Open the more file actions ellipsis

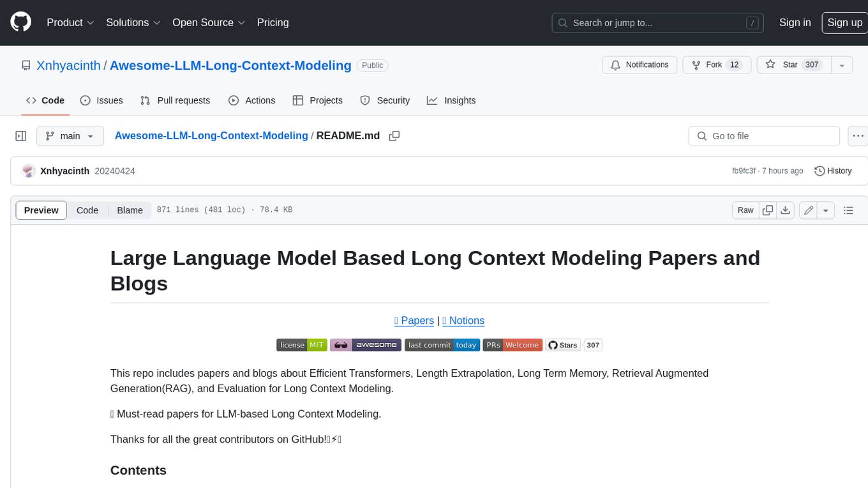[857, 136]
